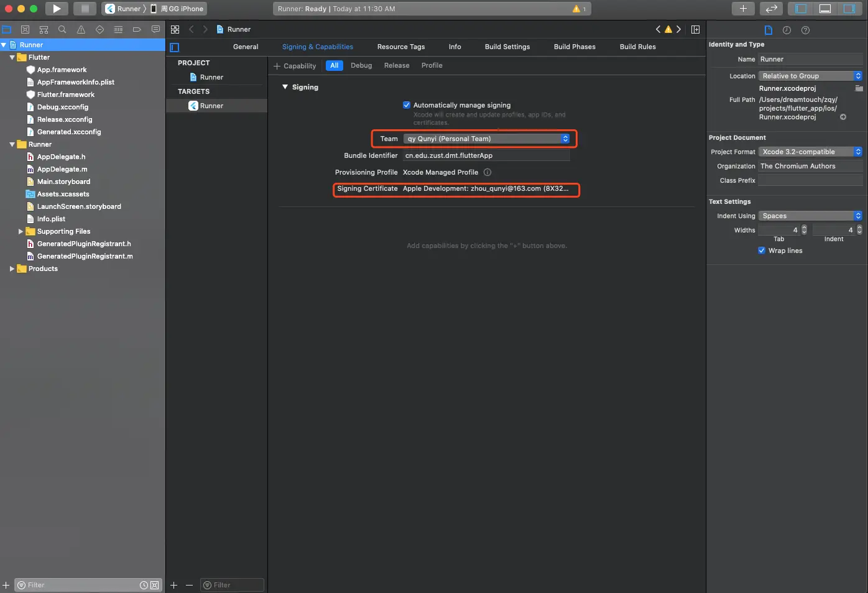868x593 pixels.
Task: Hide the navigator panel
Action: [x=801, y=9]
